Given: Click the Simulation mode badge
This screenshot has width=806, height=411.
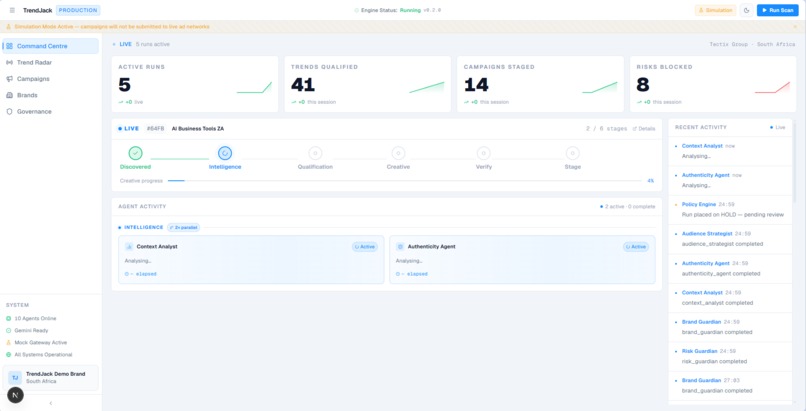Looking at the screenshot, I should [716, 10].
